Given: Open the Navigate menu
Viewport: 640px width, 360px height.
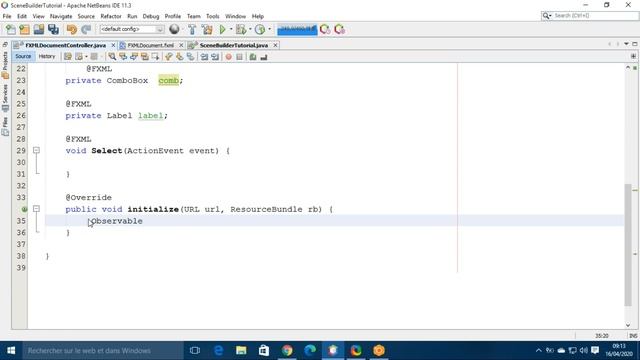Looking at the screenshot, I should click(61, 16).
